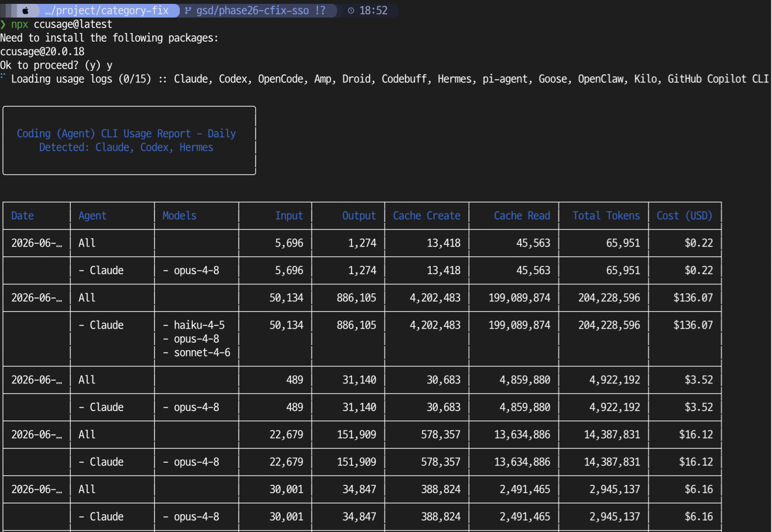
Task: Click the 1,274 output value in the Claude row
Action: point(362,270)
